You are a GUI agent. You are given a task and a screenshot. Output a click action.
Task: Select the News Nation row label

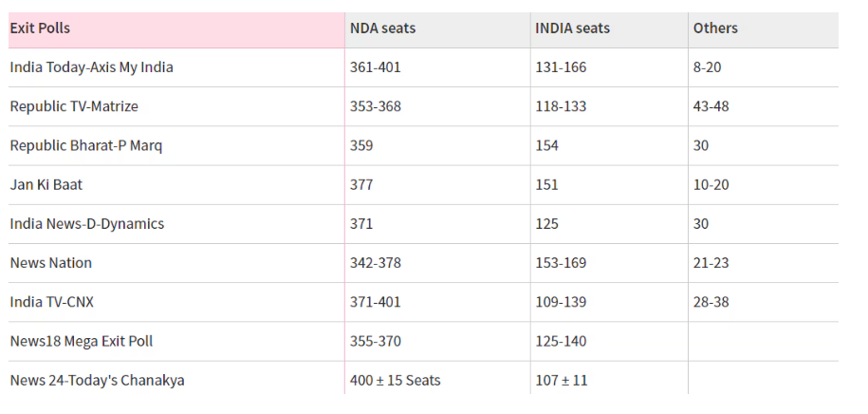(x=50, y=263)
